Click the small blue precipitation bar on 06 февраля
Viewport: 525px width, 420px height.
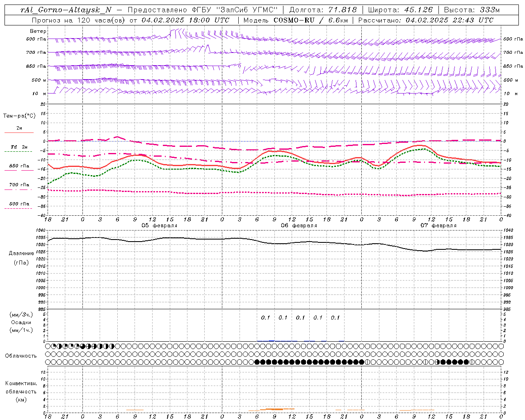(271, 340)
